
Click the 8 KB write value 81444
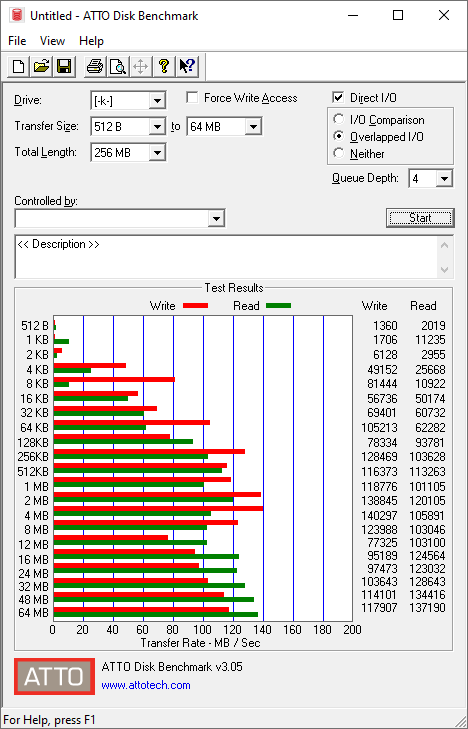(x=382, y=384)
